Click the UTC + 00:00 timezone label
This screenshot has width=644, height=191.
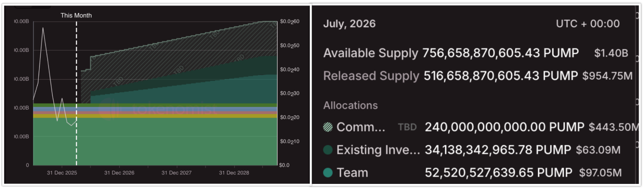pyautogui.click(x=588, y=24)
